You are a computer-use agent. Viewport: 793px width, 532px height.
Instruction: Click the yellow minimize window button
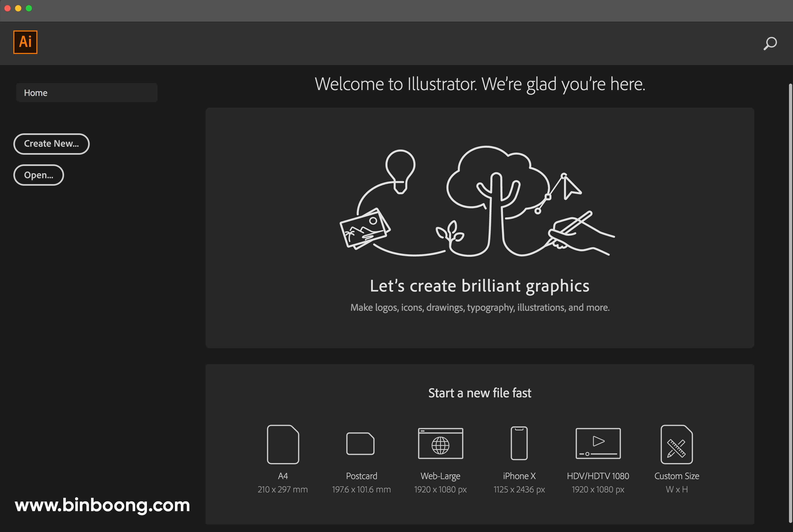18,8
